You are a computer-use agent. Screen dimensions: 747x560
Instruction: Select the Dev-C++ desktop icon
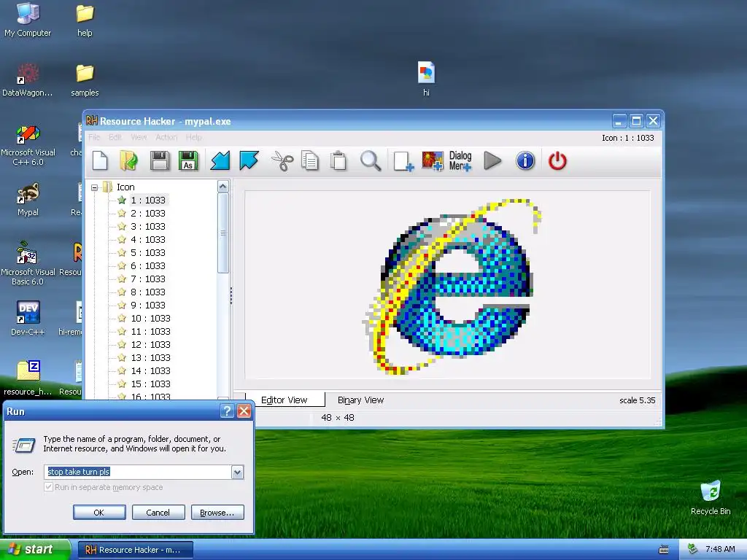(x=28, y=318)
